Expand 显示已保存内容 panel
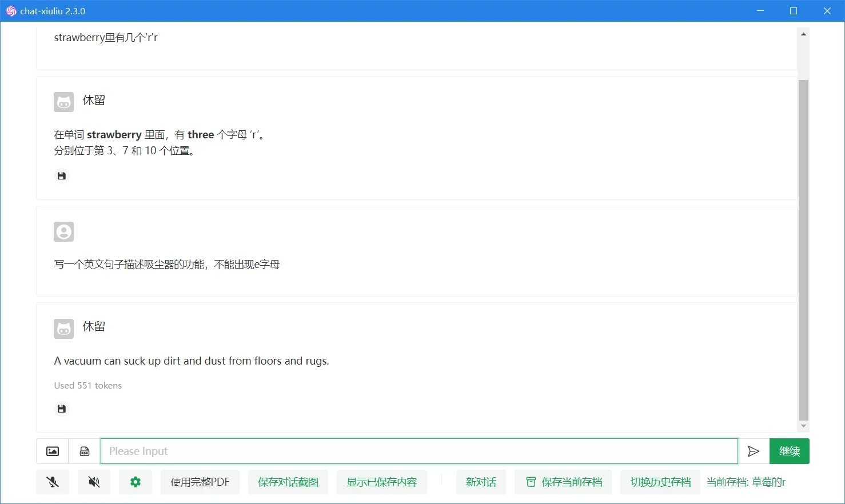This screenshot has height=504, width=845. tap(382, 482)
